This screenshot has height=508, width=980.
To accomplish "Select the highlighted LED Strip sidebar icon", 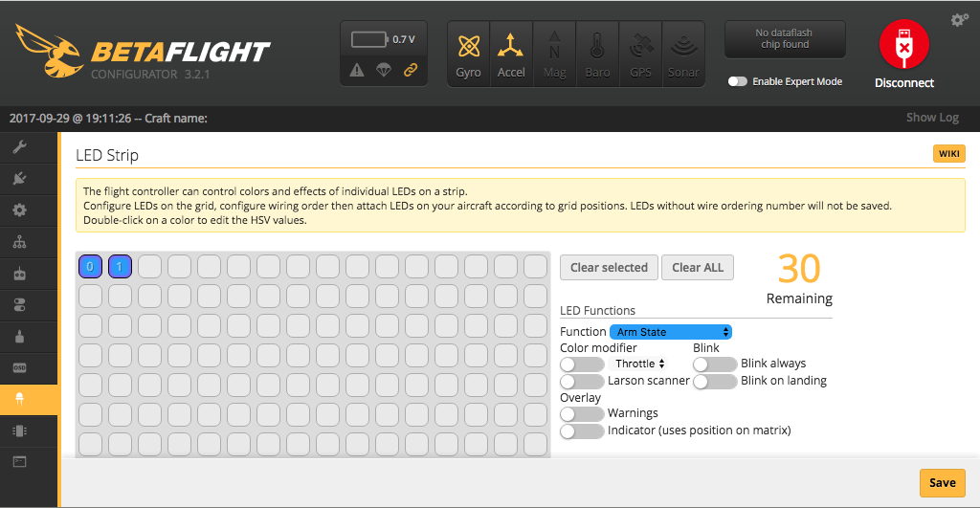I will [x=19, y=399].
